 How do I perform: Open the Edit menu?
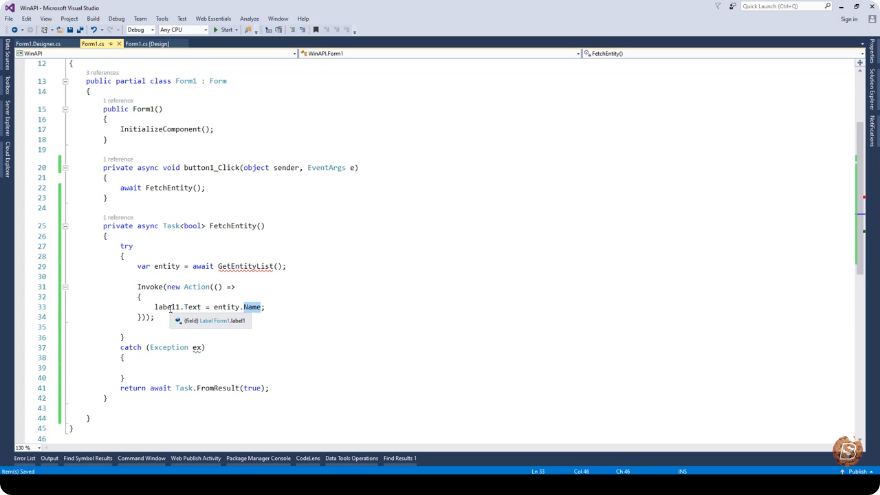tap(26, 19)
